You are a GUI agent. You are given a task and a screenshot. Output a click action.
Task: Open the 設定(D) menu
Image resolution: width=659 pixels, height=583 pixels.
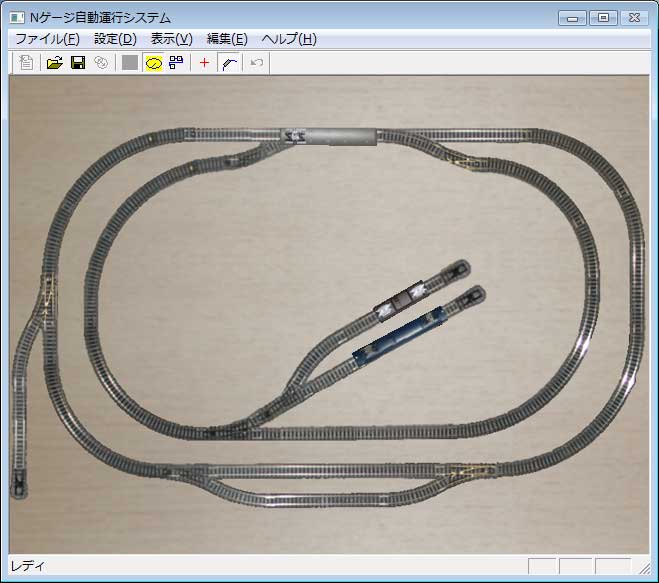(x=115, y=39)
